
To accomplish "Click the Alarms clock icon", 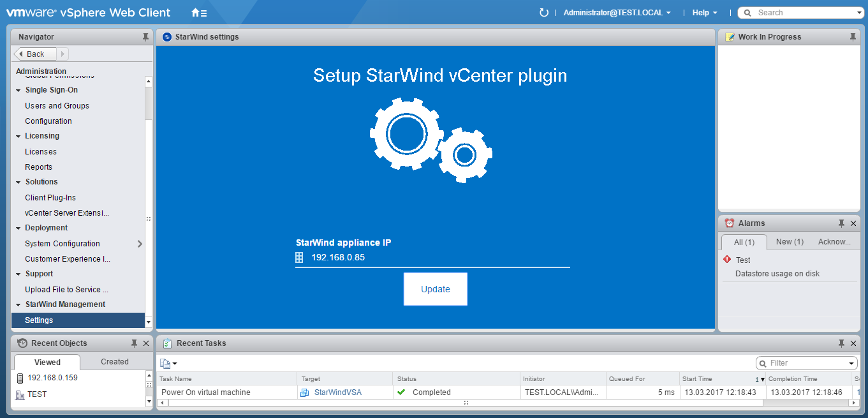I will [x=730, y=223].
